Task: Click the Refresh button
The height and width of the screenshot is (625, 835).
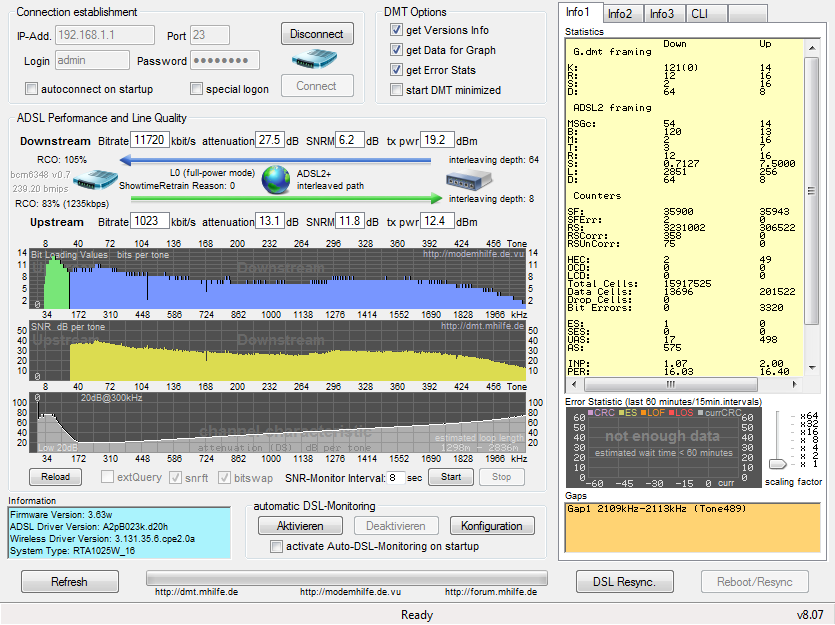Action: (70, 581)
